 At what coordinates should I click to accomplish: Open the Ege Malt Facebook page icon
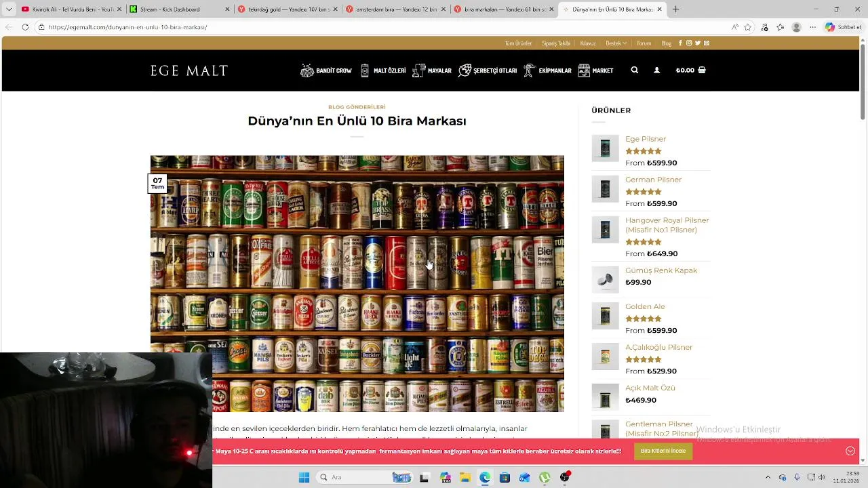click(680, 43)
